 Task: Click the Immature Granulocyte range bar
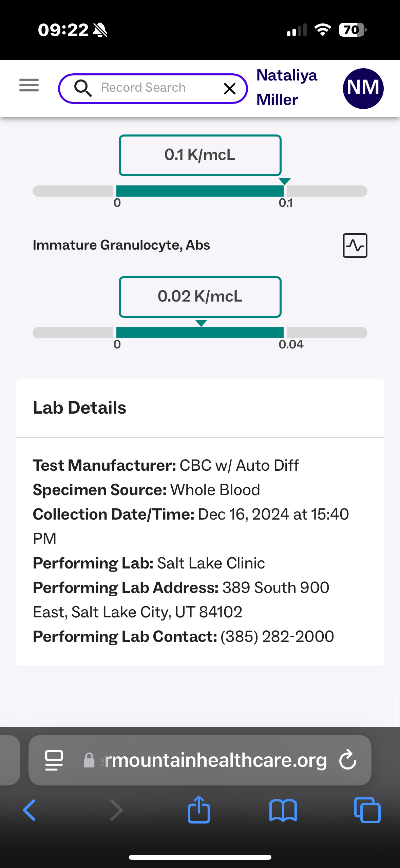click(200, 333)
